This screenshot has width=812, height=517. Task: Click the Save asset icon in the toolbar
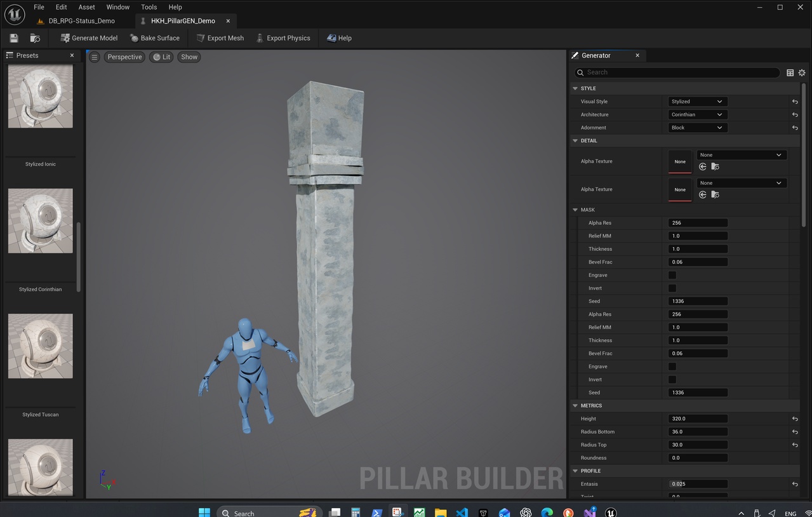tap(14, 38)
